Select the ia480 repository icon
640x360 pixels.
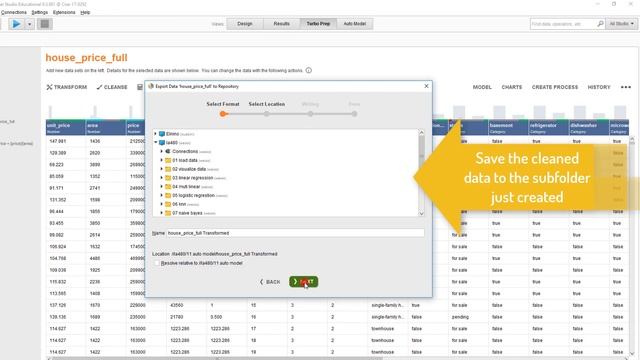coord(162,142)
